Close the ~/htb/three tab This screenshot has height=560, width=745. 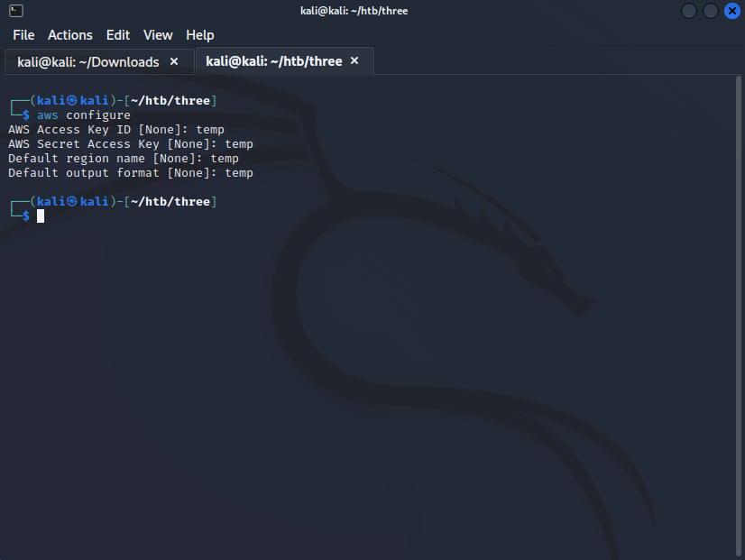(x=354, y=60)
